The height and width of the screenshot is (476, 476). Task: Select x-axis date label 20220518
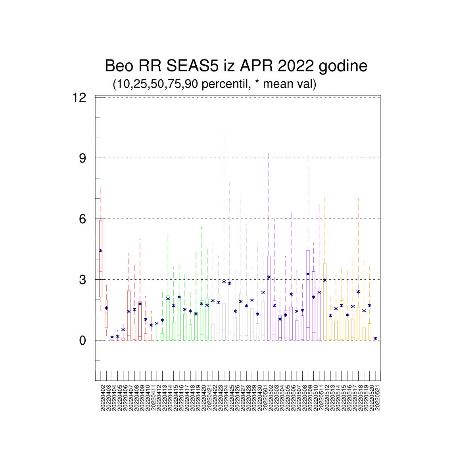tap(361, 397)
